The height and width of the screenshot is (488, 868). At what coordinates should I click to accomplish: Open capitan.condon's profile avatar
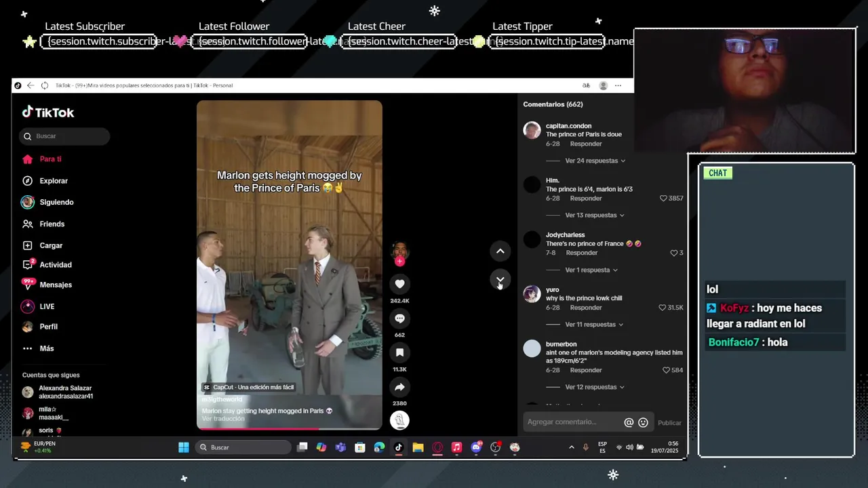click(532, 130)
